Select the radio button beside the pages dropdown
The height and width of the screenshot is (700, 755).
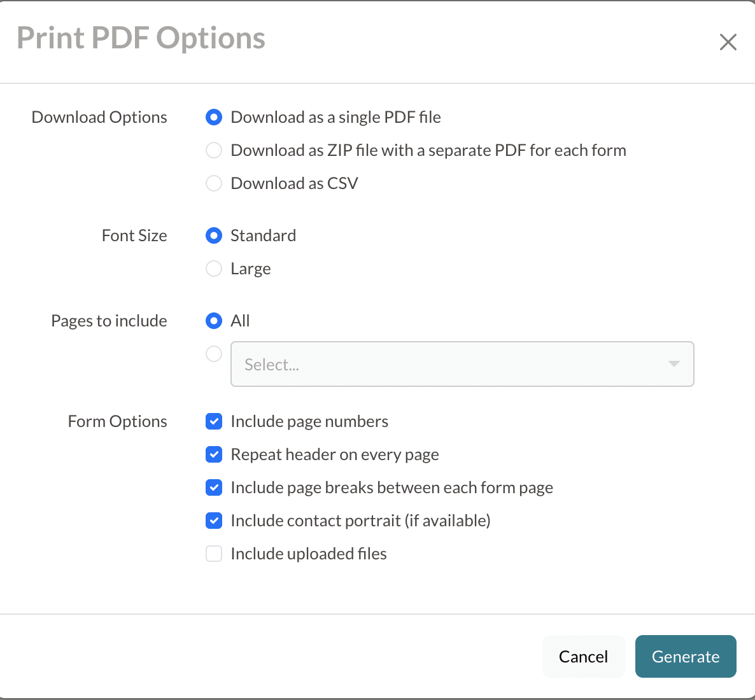(x=214, y=354)
